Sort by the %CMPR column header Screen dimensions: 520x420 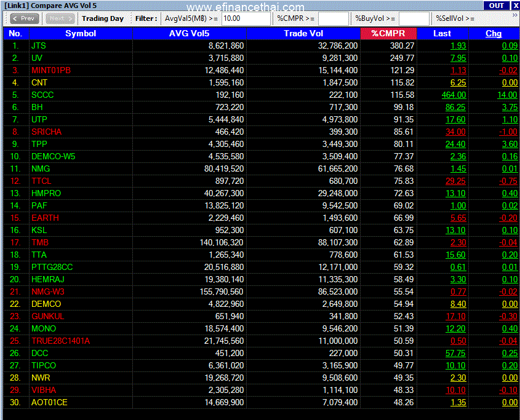pyautogui.click(x=388, y=33)
